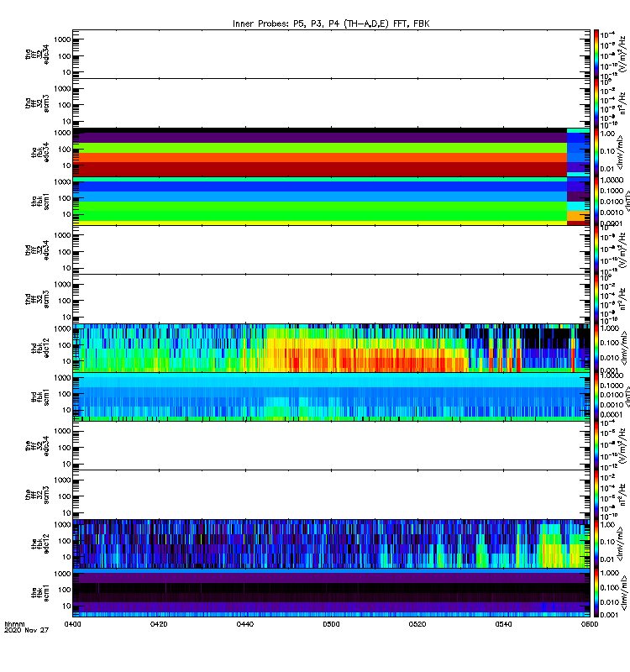This screenshot has height=672, width=630.
Task: Click the '0440' time axis label
Action: pyautogui.click(x=244, y=624)
